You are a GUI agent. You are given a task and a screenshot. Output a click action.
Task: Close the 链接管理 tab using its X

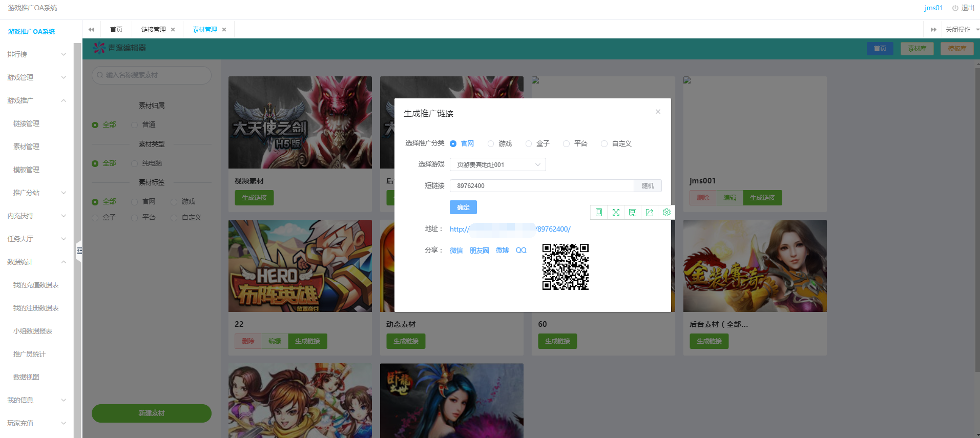pyautogui.click(x=173, y=30)
